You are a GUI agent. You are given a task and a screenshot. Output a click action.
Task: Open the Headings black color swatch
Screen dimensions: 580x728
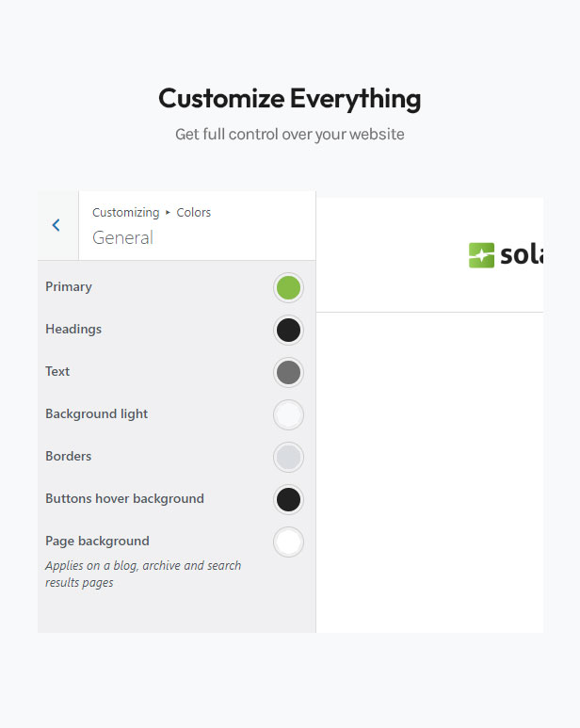288,330
